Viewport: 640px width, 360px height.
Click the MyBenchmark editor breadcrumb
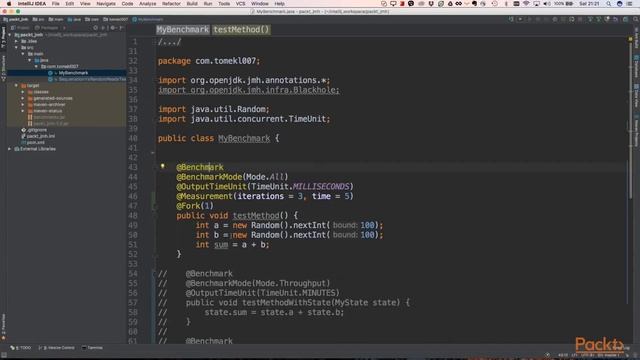pos(182,29)
